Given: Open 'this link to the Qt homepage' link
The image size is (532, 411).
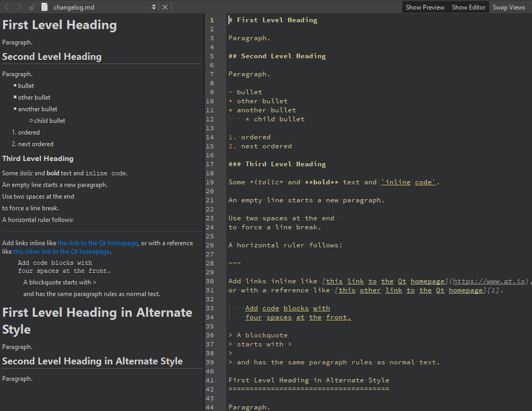Looking at the screenshot, I should tap(97, 243).
